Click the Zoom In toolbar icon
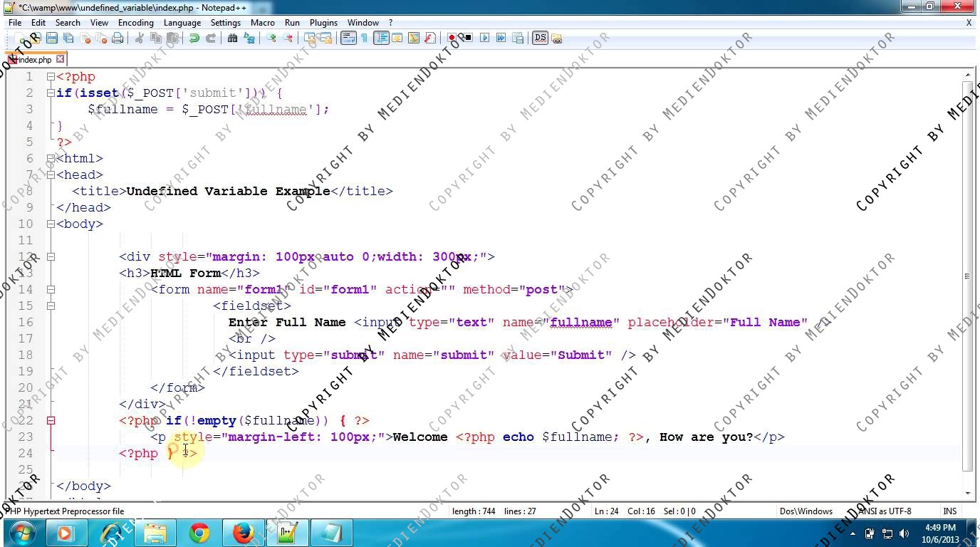 click(271, 38)
